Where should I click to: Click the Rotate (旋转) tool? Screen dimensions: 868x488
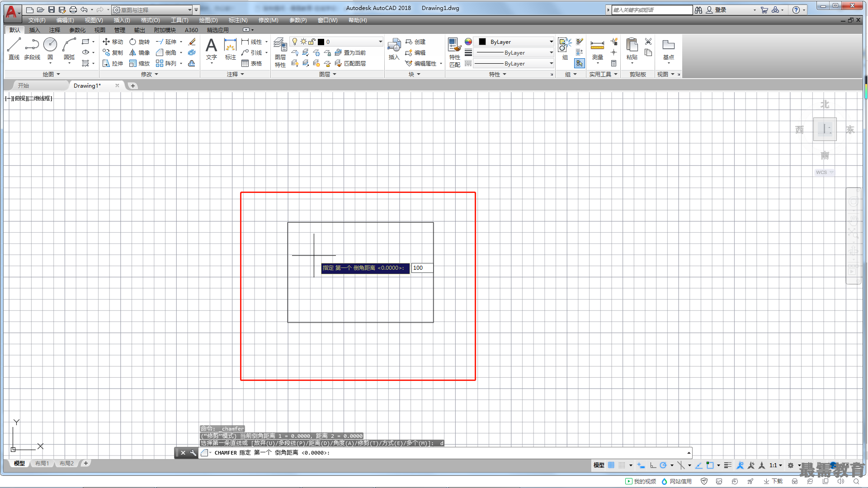tap(139, 42)
